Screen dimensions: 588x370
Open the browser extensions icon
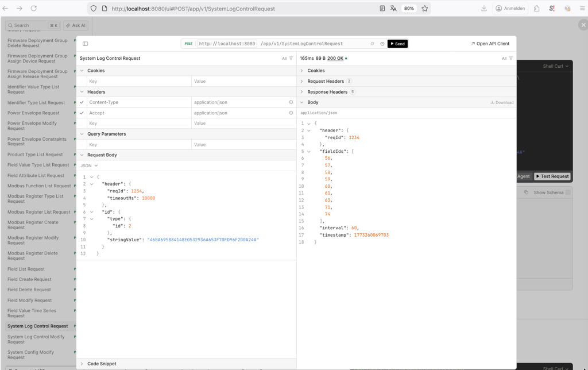pos(537,8)
